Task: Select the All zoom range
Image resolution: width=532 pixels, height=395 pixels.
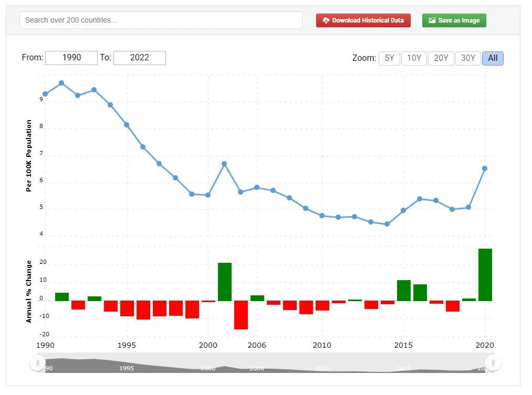Action: pyautogui.click(x=493, y=58)
